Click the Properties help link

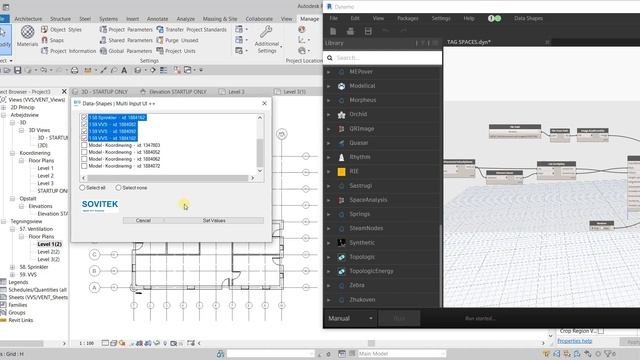click(575, 341)
